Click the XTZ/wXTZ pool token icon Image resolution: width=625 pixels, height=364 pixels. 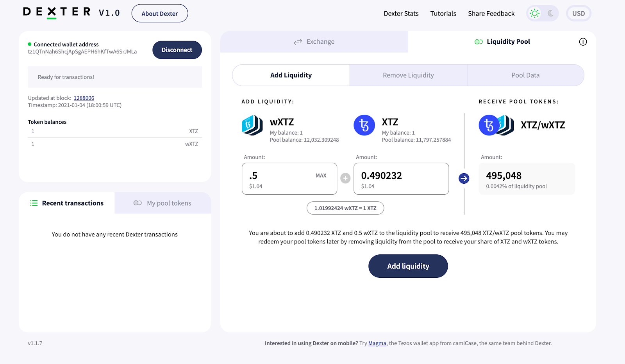(x=496, y=125)
